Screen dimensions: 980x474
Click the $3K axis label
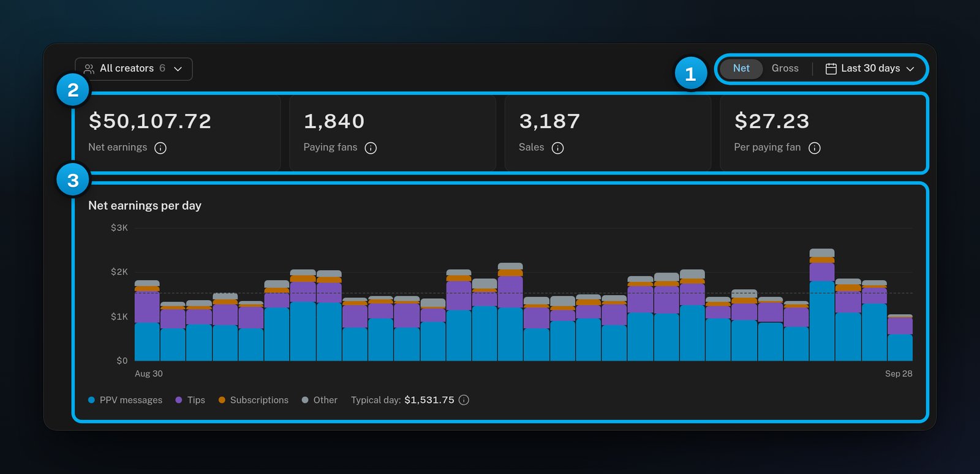click(x=119, y=228)
